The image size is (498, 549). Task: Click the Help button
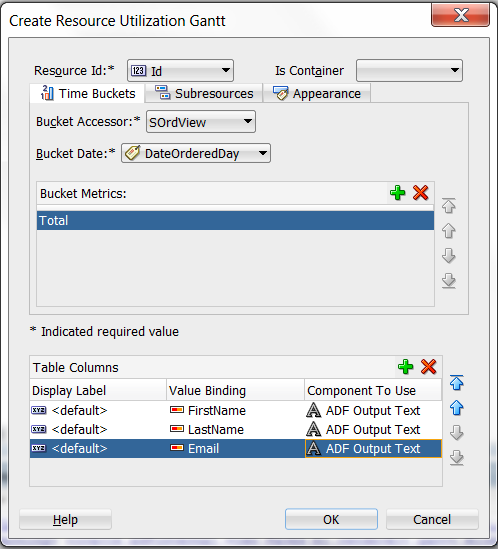pos(65,520)
